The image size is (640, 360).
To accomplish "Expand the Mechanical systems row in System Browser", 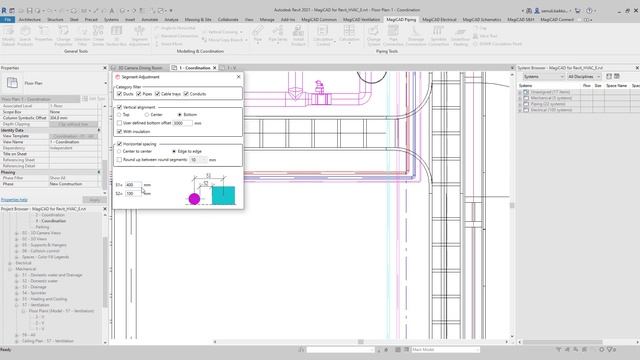I will [520, 98].
